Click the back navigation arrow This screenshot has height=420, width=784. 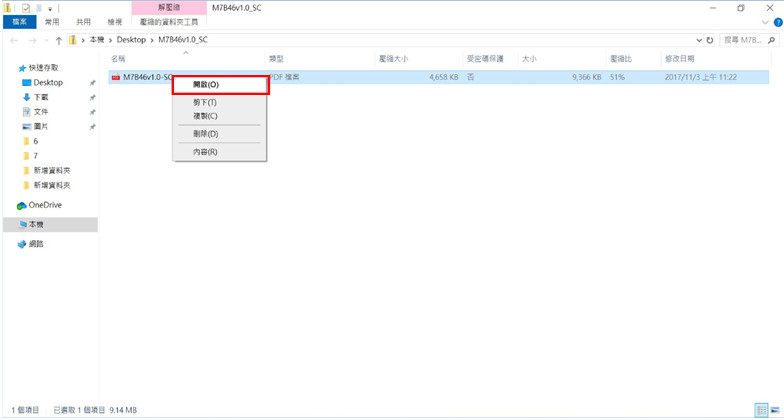click(14, 40)
